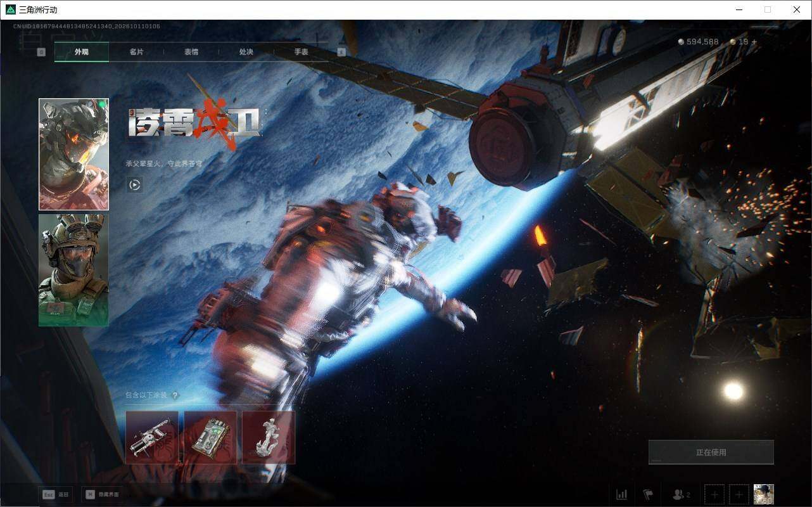Viewport: 812px width, 507px height.
Task: Click the 承父辈星火，守此界苍穹 description text
Action: (164, 164)
